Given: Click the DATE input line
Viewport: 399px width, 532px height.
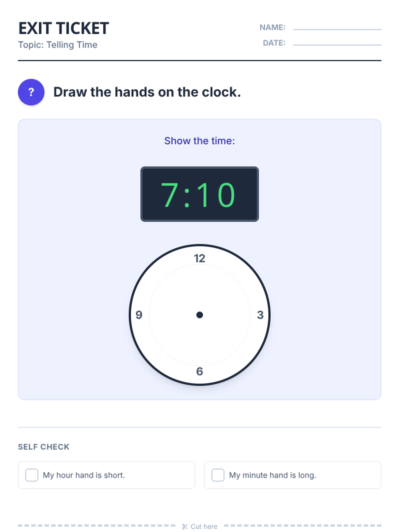Looking at the screenshot, I should coord(336,44).
